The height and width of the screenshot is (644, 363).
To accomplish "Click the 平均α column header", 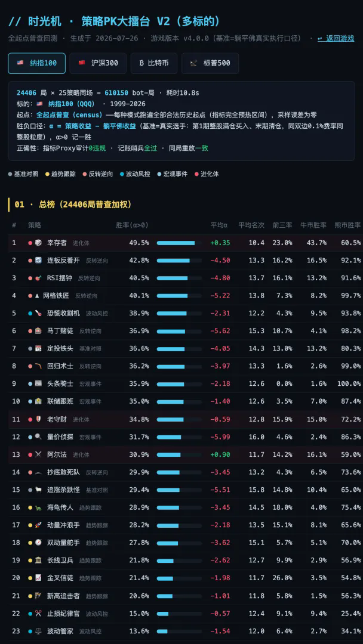I will tap(220, 225).
